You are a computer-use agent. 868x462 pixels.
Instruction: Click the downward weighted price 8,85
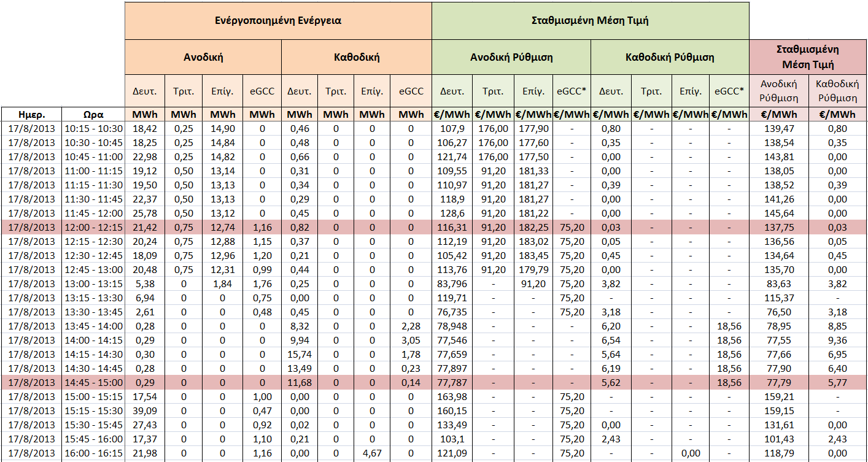point(838,326)
